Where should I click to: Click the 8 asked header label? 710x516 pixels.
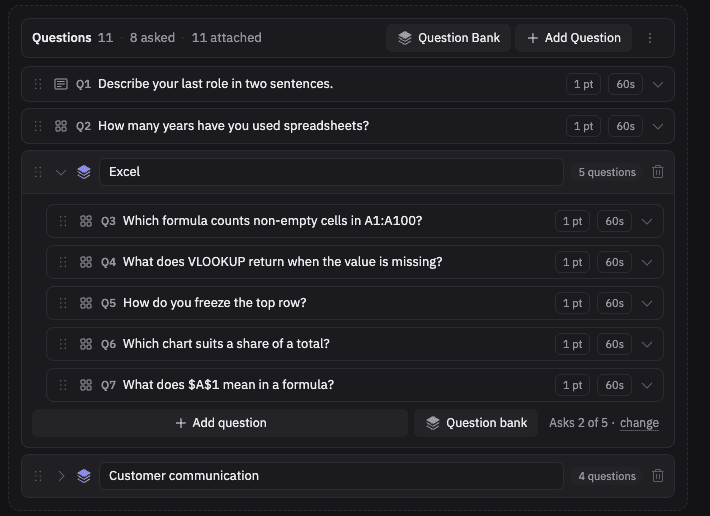click(152, 38)
